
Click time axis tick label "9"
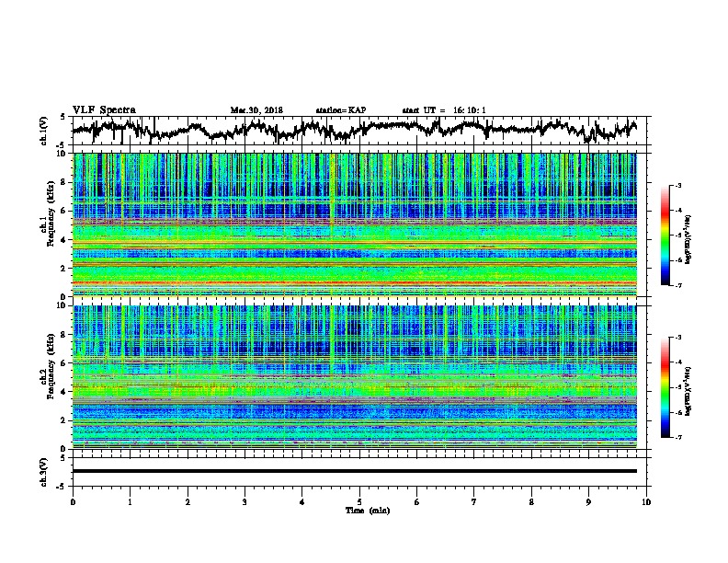[588, 501]
